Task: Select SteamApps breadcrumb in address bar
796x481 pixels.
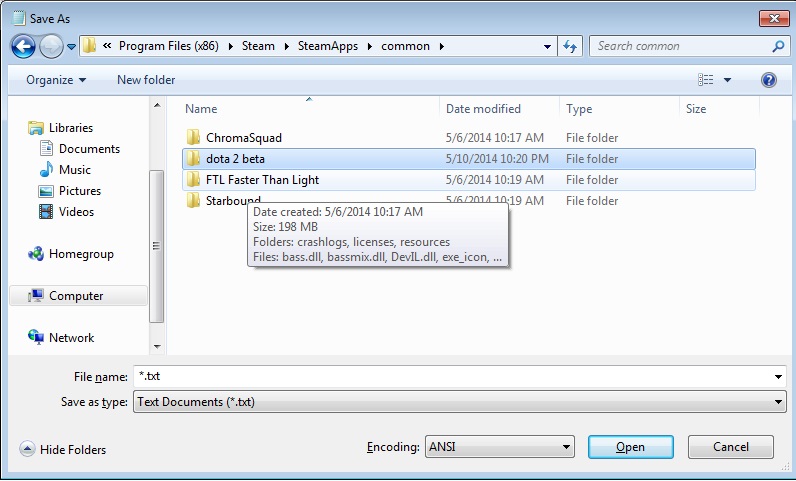Action: coord(327,46)
